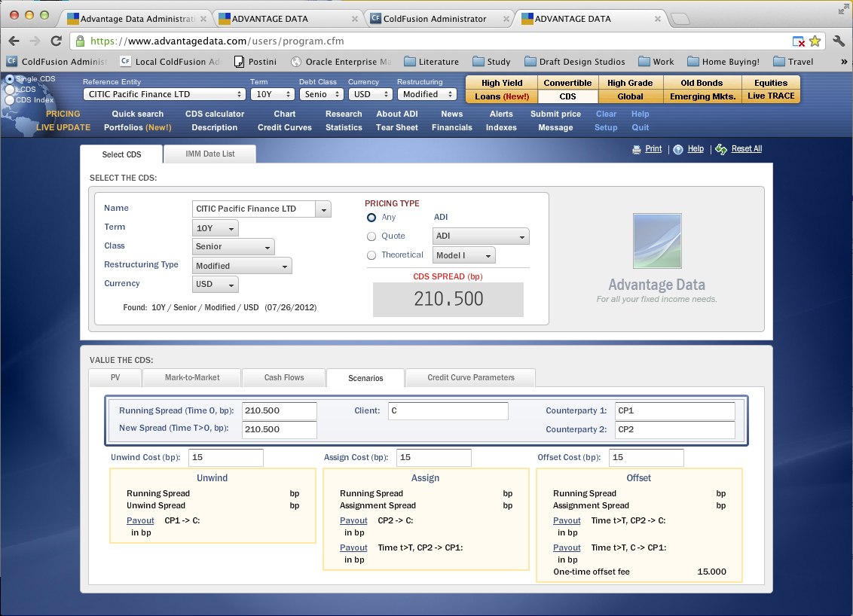Enter fullscreen with the window expand icon
Screen dimensions: 853x616
tap(843, 9)
